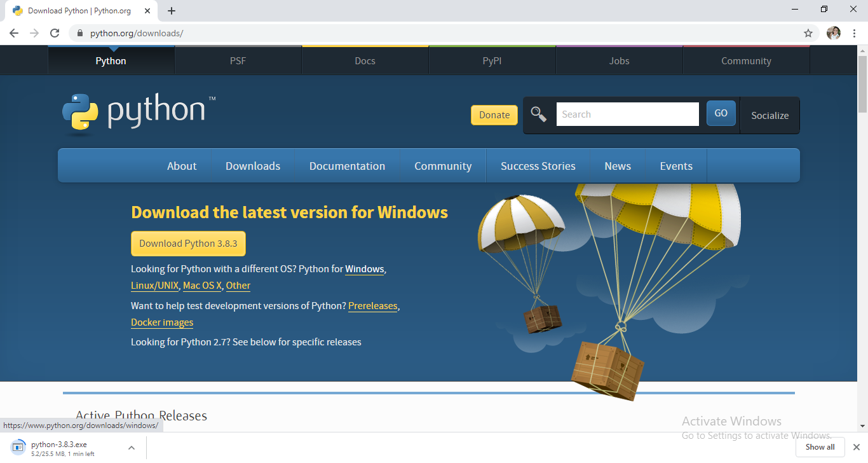Open the About menu

tap(182, 166)
